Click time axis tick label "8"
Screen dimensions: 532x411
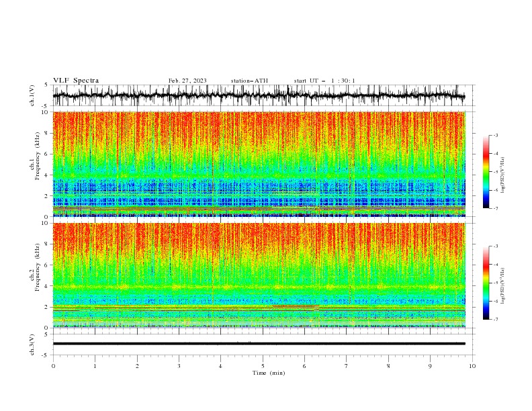388,366
